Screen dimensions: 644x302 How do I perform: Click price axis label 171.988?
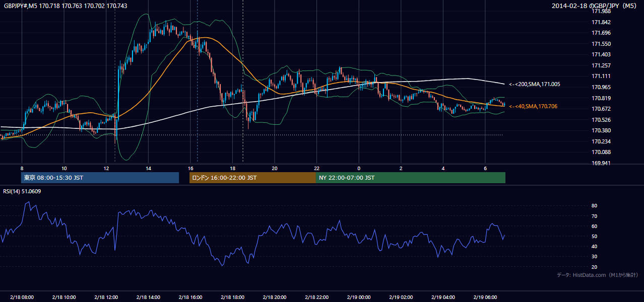click(601, 12)
